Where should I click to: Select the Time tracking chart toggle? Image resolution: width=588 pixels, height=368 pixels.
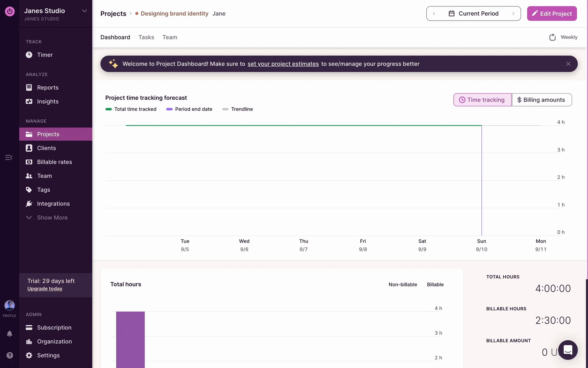[x=482, y=100]
